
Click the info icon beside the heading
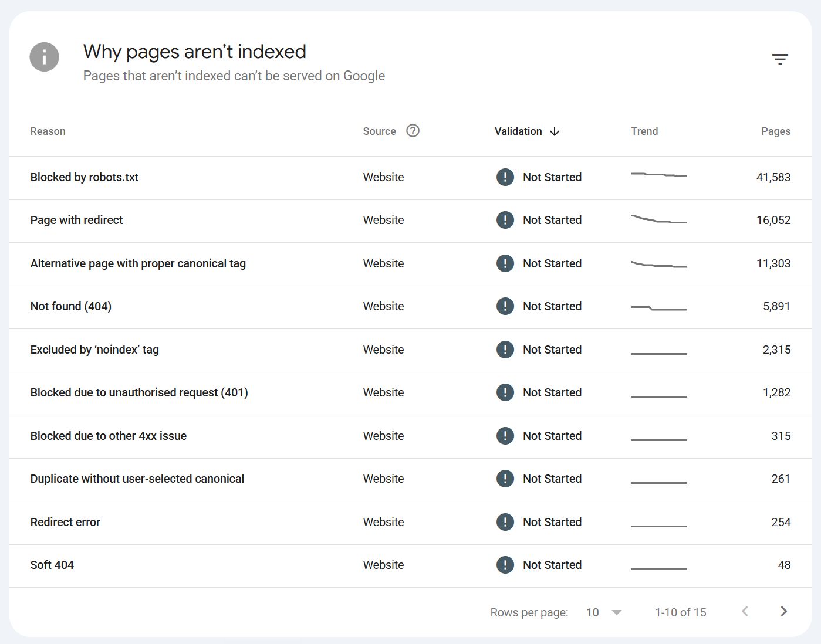pos(45,57)
